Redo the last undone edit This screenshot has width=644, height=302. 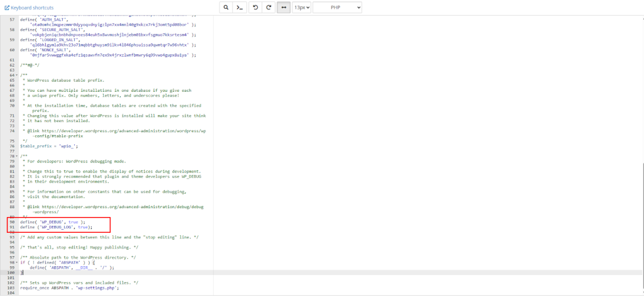(x=269, y=8)
